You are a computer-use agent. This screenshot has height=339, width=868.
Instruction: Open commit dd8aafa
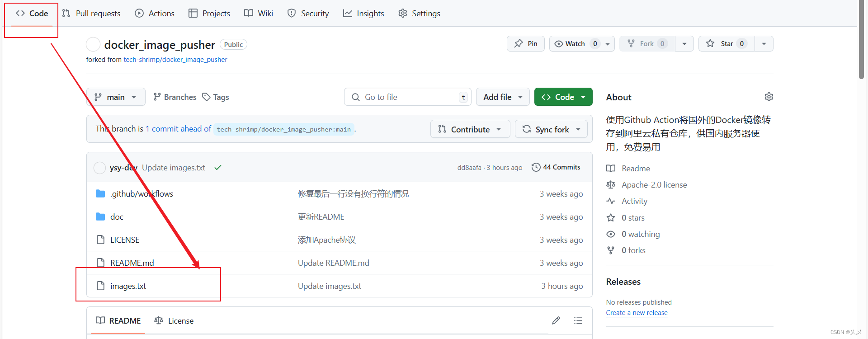click(x=469, y=168)
